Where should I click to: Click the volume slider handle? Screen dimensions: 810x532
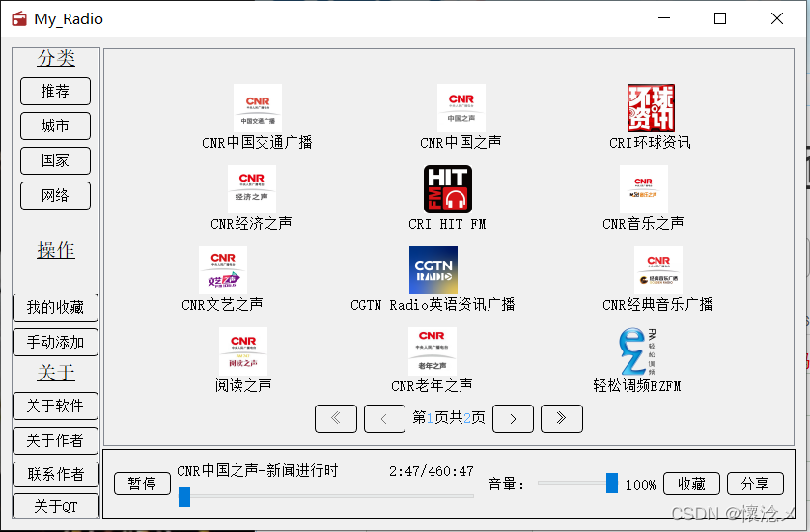pyautogui.click(x=612, y=483)
